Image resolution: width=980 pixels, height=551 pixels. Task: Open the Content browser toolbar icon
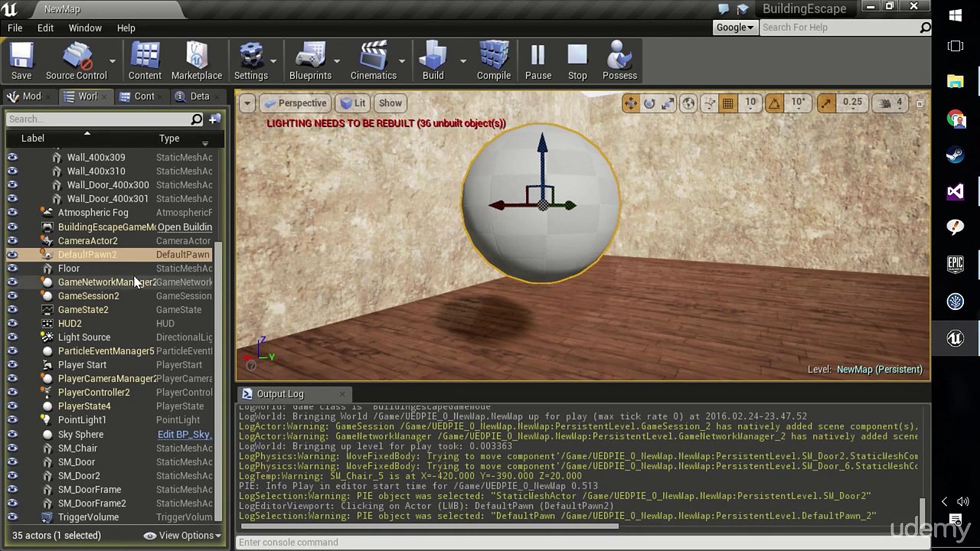coord(145,61)
